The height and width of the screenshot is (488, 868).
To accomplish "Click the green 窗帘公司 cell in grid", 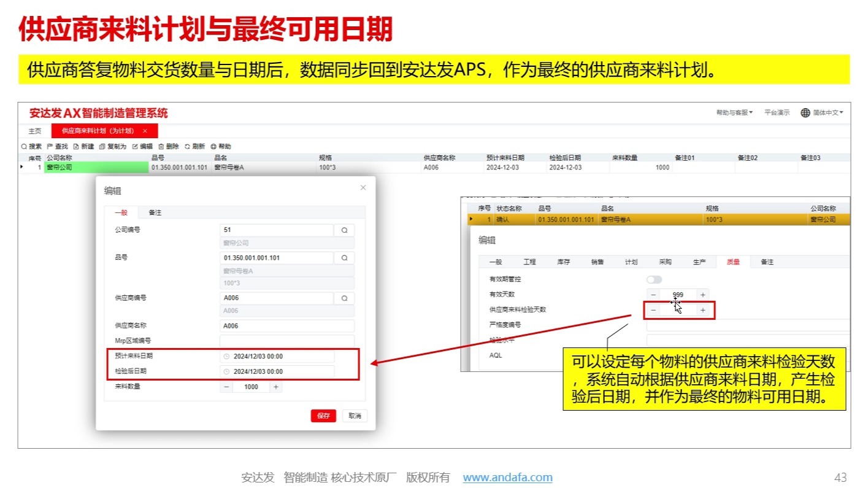I will tap(96, 168).
